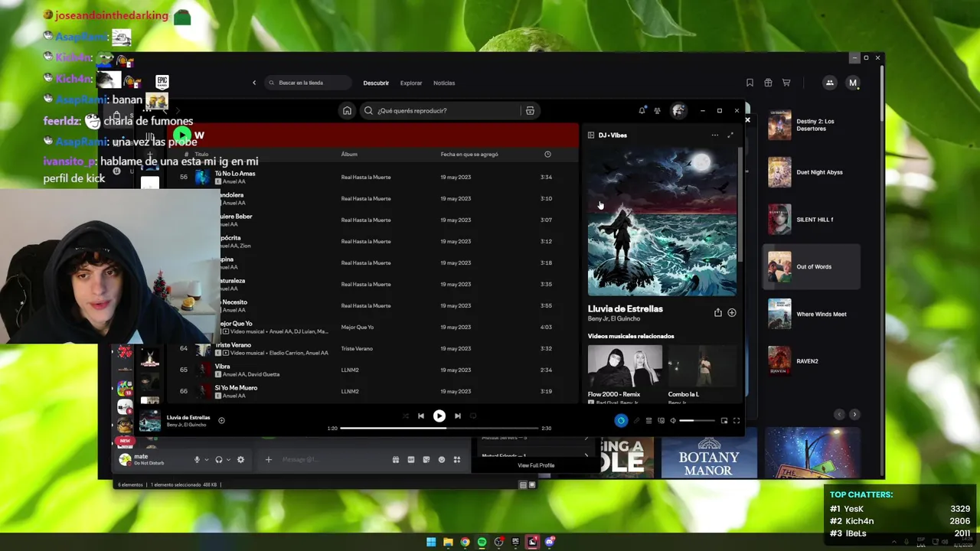This screenshot has width=980, height=551.
Task: Open the Epic shopping cart
Action: (786, 83)
